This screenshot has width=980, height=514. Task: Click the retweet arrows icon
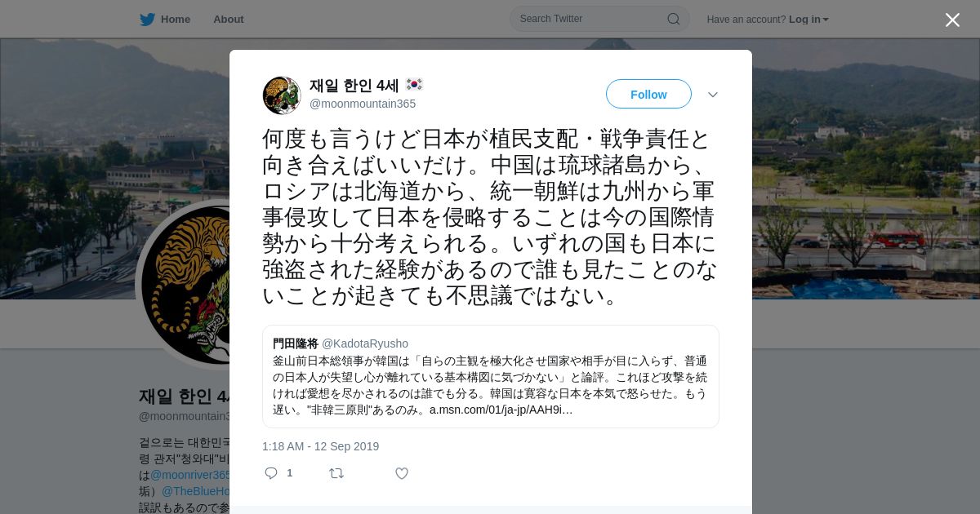click(x=336, y=473)
